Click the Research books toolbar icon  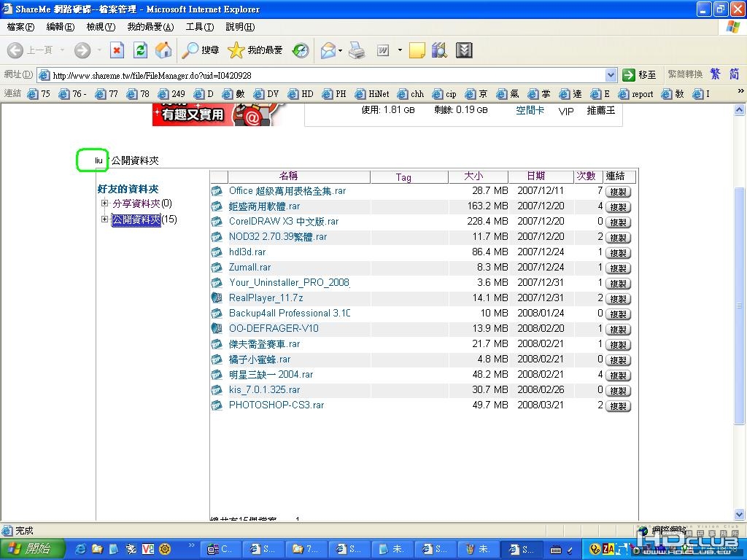click(439, 50)
